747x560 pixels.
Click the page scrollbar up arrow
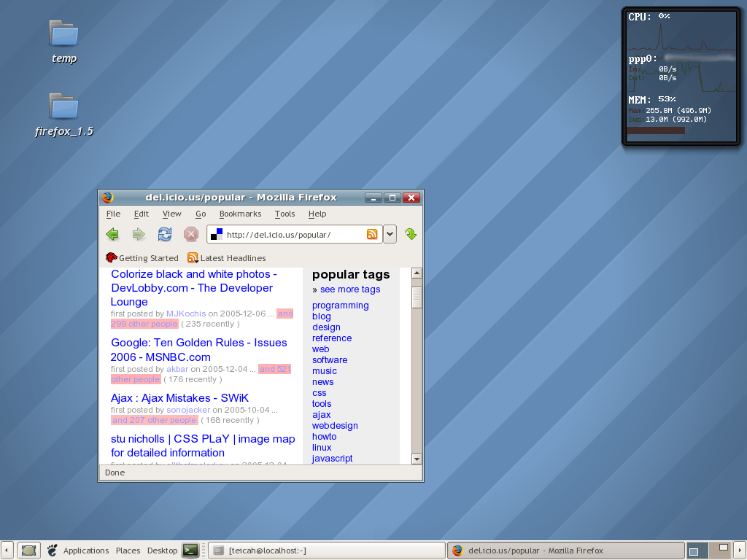[417, 273]
